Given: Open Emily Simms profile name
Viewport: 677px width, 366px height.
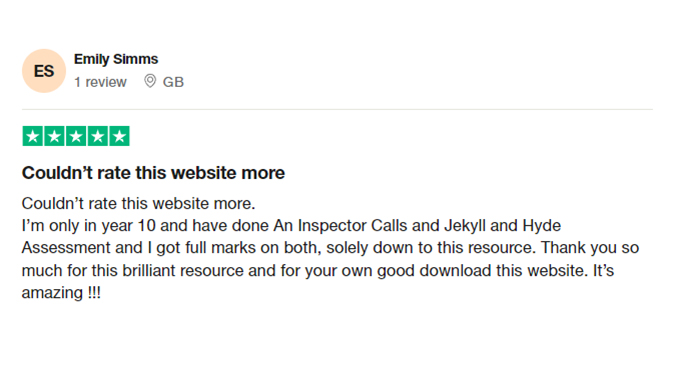Looking at the screenshot, I should pos(116,59).
